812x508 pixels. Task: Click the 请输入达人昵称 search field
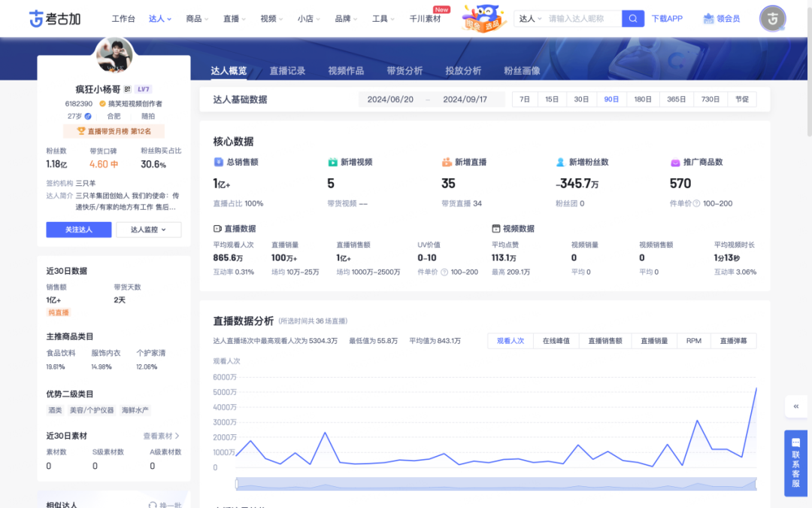click(583, 19)
